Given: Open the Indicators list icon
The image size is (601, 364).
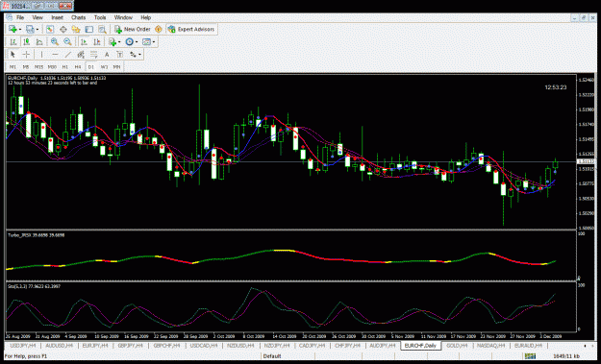Looking at the screenshot, I should pos(113,41).
